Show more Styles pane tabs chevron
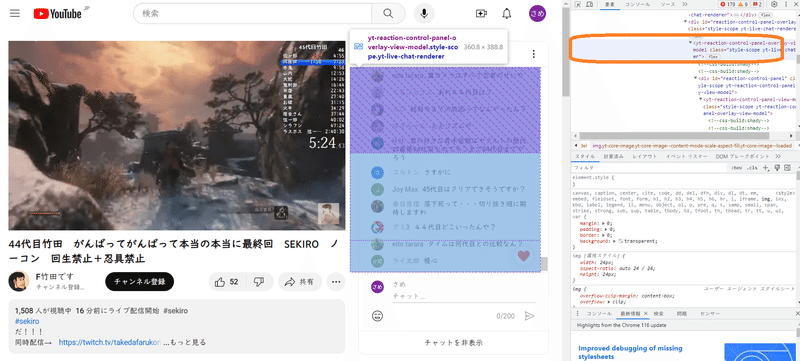Viewport: 800px width, 361px height. coord(778,157)
